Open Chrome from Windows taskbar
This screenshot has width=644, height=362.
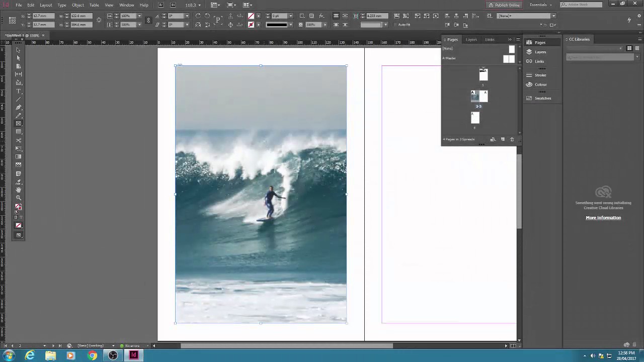pos(92,355)
